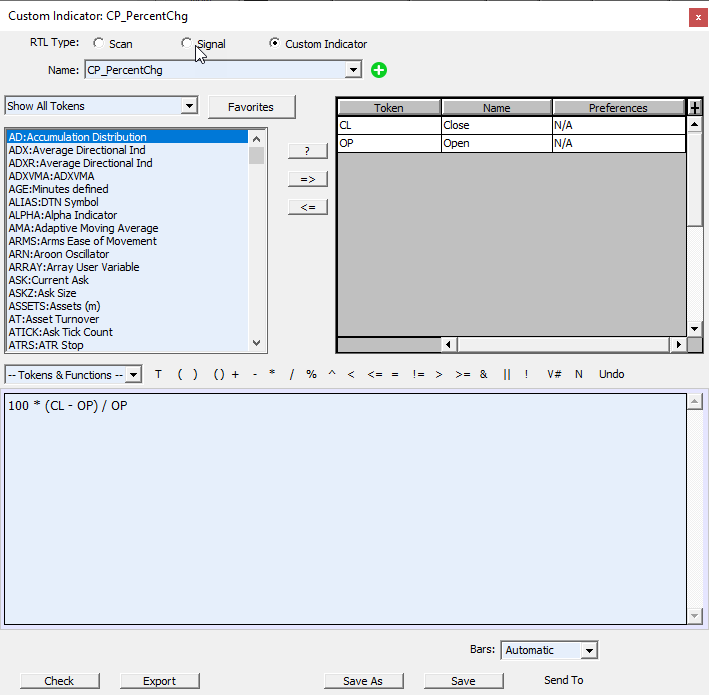Insert the caret power operator
The width and height of the screenshot is (709, 695).
331,374
